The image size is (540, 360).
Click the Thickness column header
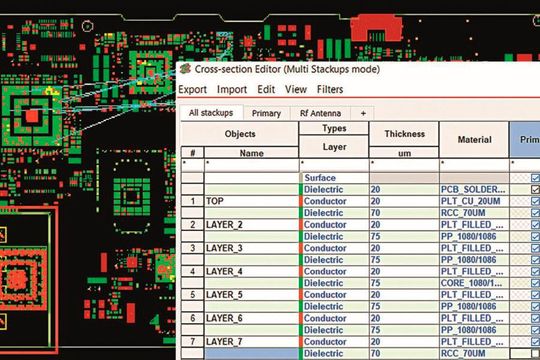[x=404, y=134]
